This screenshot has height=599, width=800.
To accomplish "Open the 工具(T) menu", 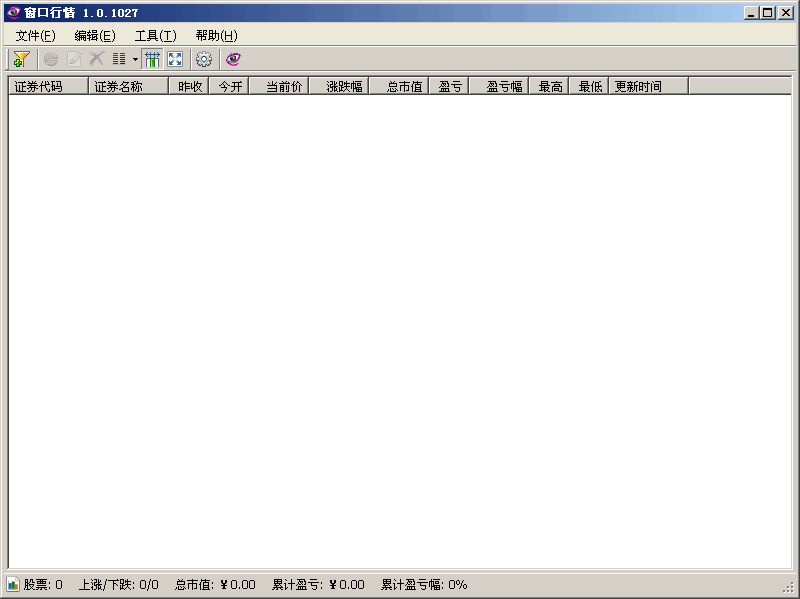I will 155,35.
